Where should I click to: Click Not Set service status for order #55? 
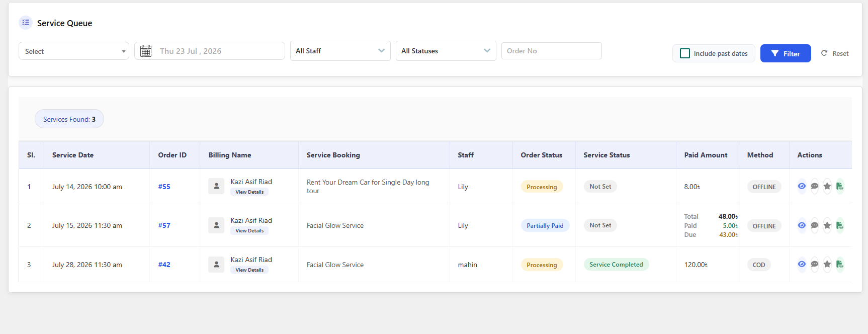(x=600, y=186)
